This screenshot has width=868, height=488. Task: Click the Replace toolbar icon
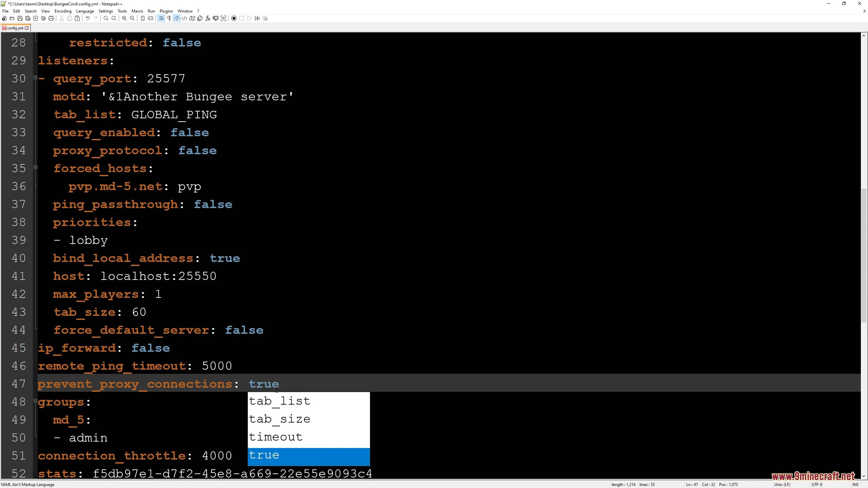(114, 18)
